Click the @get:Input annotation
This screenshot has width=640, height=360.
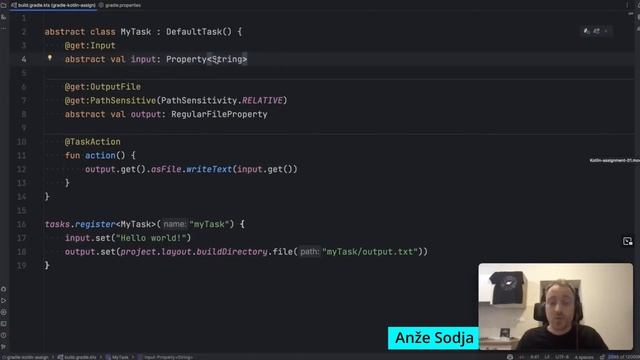[x=90, y=46]
